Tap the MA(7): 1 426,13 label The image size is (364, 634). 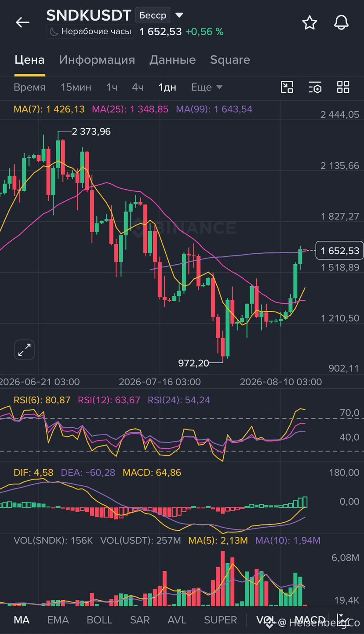(x=49, y=109)
